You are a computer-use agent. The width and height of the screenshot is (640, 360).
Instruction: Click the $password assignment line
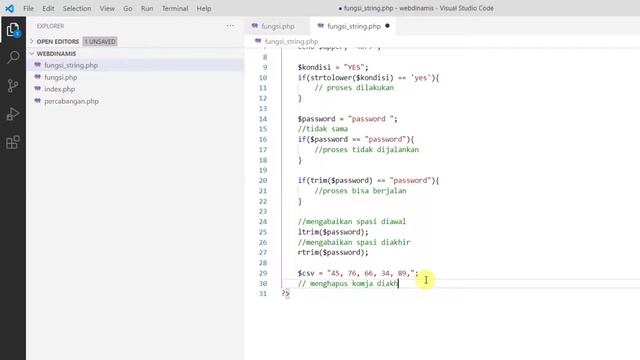pos(347,119)
